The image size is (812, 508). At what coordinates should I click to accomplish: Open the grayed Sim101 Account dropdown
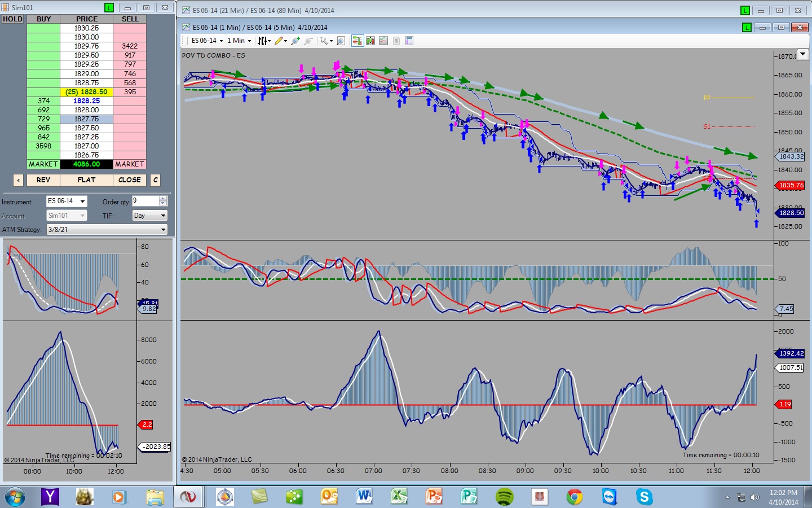(67, 216)
